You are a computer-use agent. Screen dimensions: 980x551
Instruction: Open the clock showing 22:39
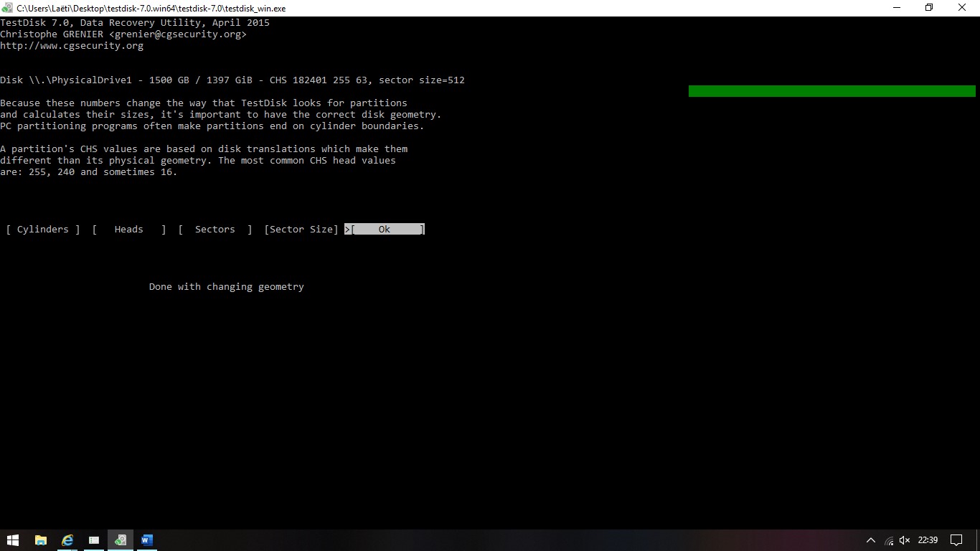928,540
